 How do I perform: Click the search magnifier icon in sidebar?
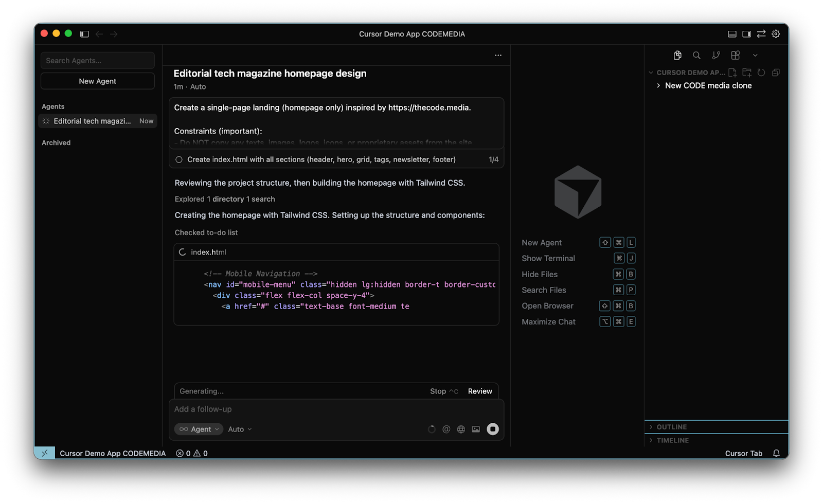[x=696, y=55]
